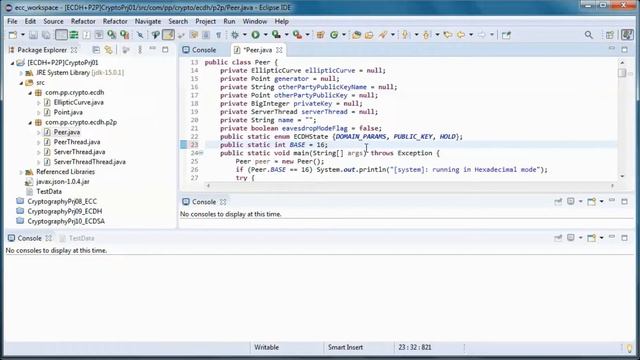This screenshot has height=360, width=640.
Task: Click the Last Edit Location icon
Action: 448,35
